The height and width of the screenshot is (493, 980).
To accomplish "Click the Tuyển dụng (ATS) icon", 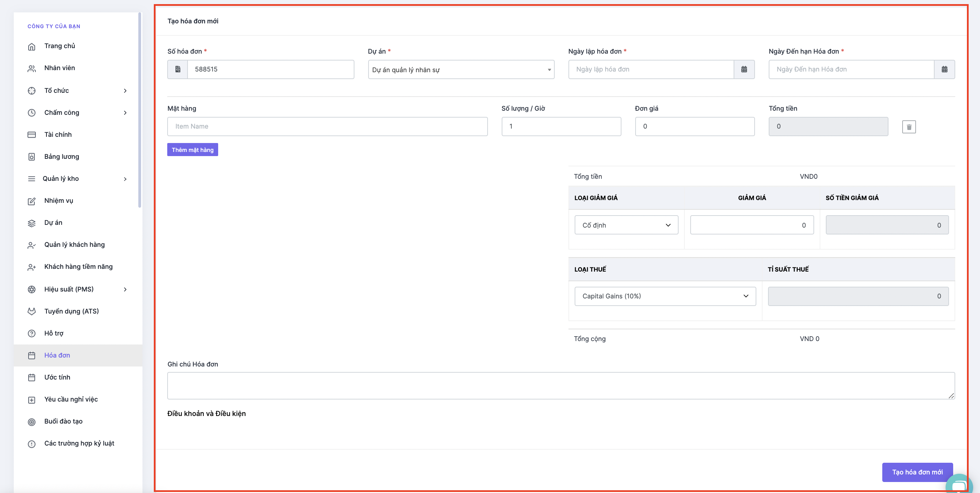I will [32, 311].
